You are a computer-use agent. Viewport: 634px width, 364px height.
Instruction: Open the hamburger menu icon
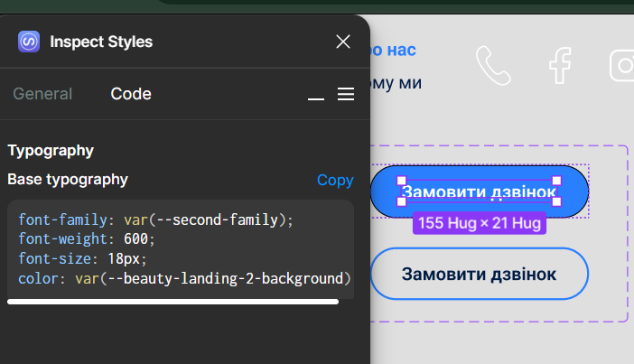pyautogui.click(x=346, y=94)
